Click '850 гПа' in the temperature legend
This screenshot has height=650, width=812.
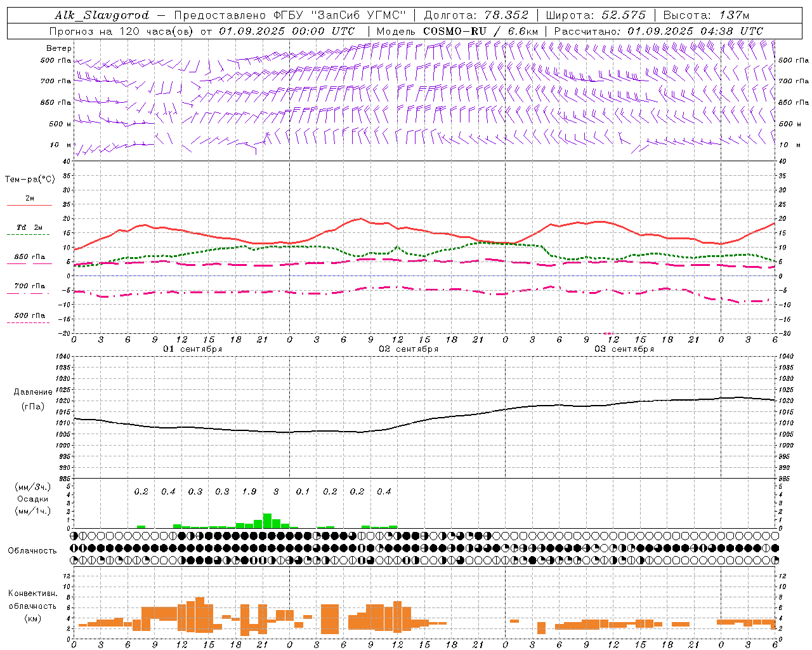pyautogui.click(x=29, y=257)
